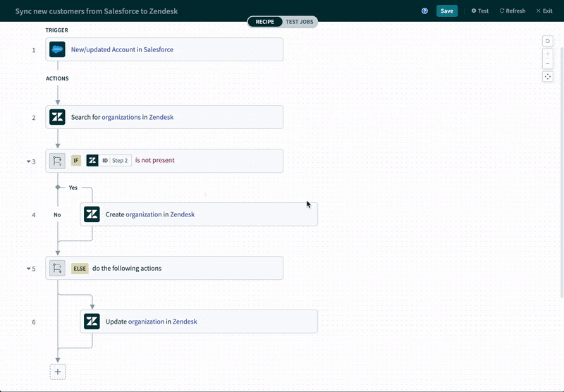Switch to the TEST JOBS tab
The width and height of the screenshot is (564, 392).
[x=299, y=22]
